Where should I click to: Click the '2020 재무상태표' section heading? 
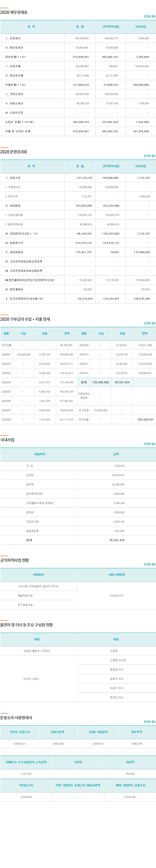coord(14,12)
